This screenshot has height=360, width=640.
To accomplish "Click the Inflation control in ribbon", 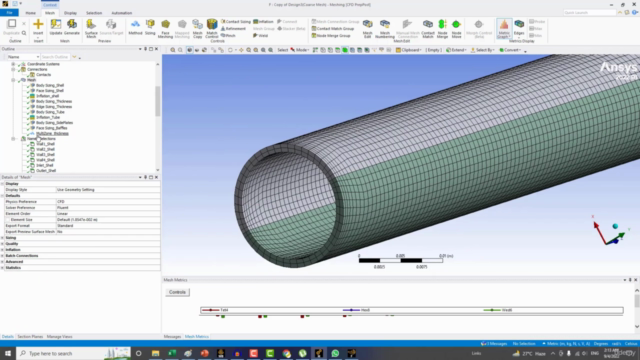I will pos(263,22).
